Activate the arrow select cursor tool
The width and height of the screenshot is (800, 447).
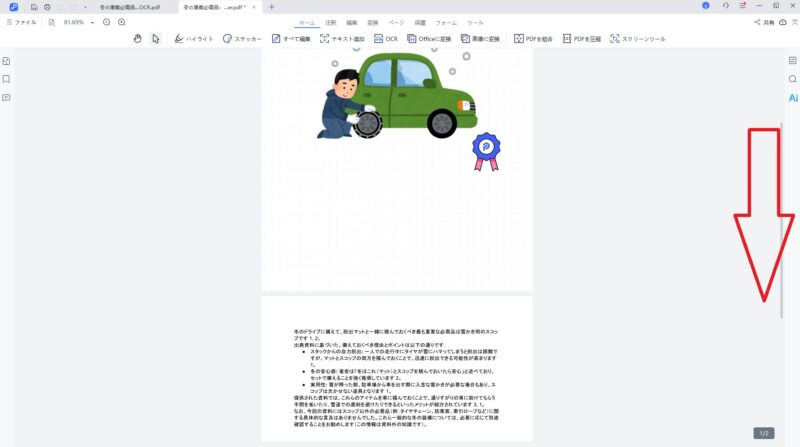click(x=156, y=39)
